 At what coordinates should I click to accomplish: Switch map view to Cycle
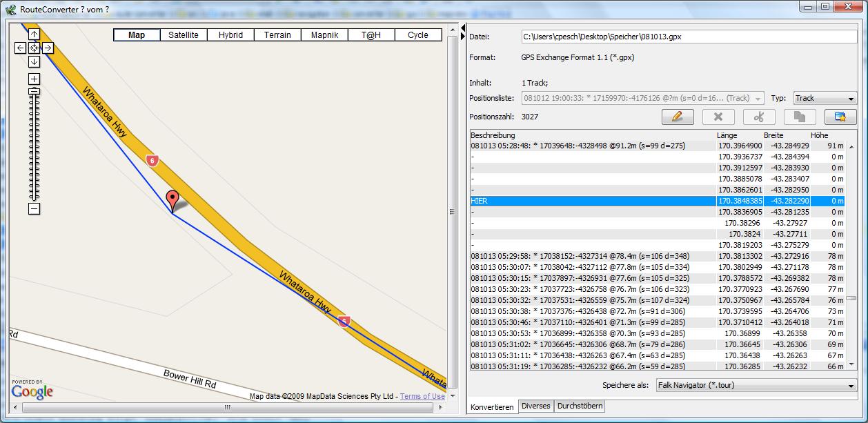418,35
